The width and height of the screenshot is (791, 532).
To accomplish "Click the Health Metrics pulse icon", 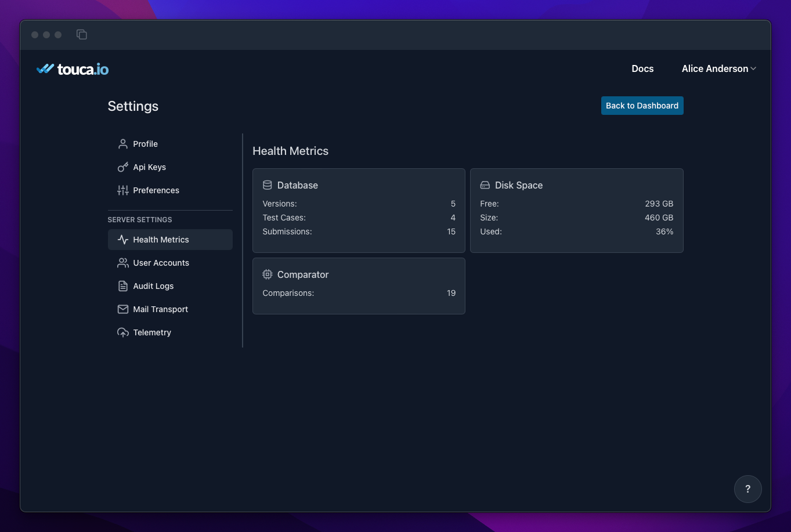I will [123, 240].
